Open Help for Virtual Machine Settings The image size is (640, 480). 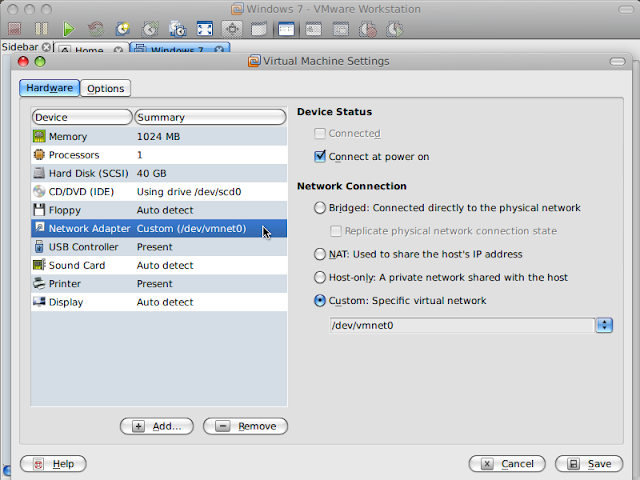point(53,464)
